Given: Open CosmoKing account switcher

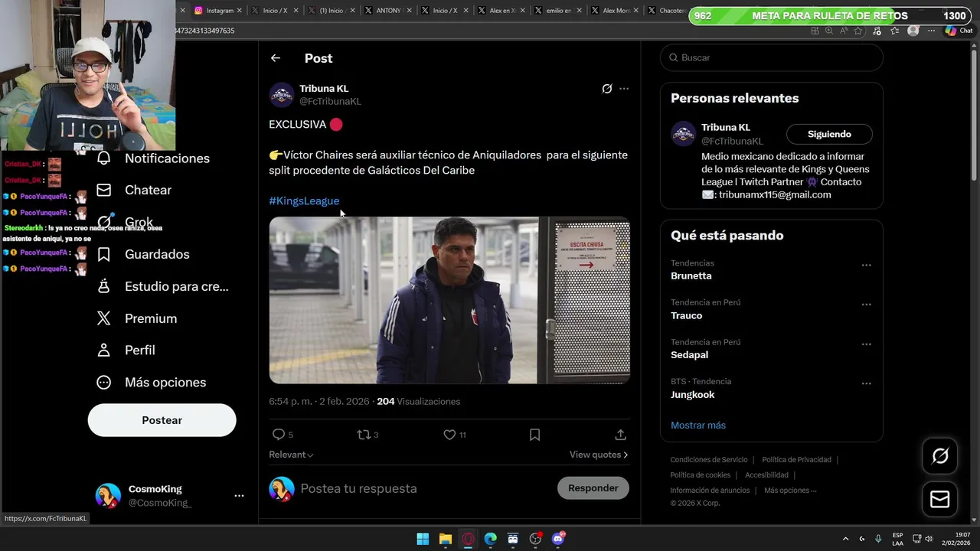Looking at the screenshot, I should click(x=168, y=496).
